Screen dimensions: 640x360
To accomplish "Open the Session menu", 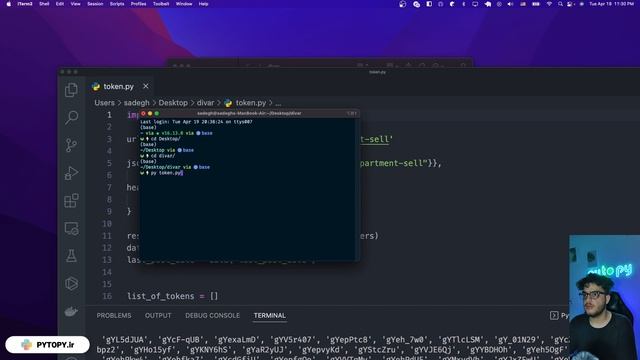I will [95, 4].
